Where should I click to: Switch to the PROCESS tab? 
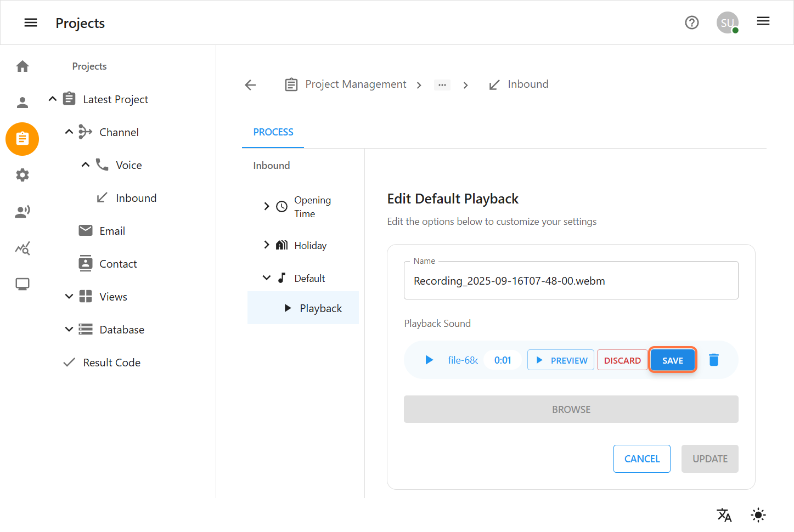273,132
